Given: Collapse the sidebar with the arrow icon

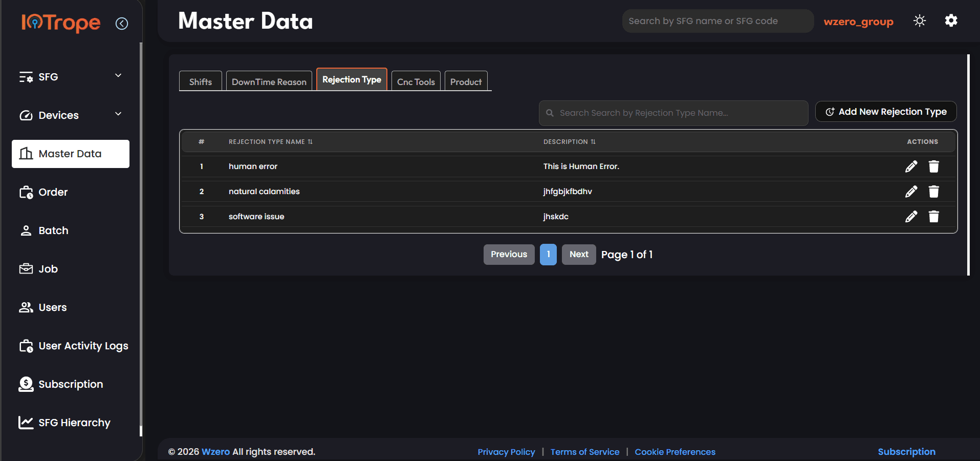Looking at the screenshot, I should click(x=122, y=24).
